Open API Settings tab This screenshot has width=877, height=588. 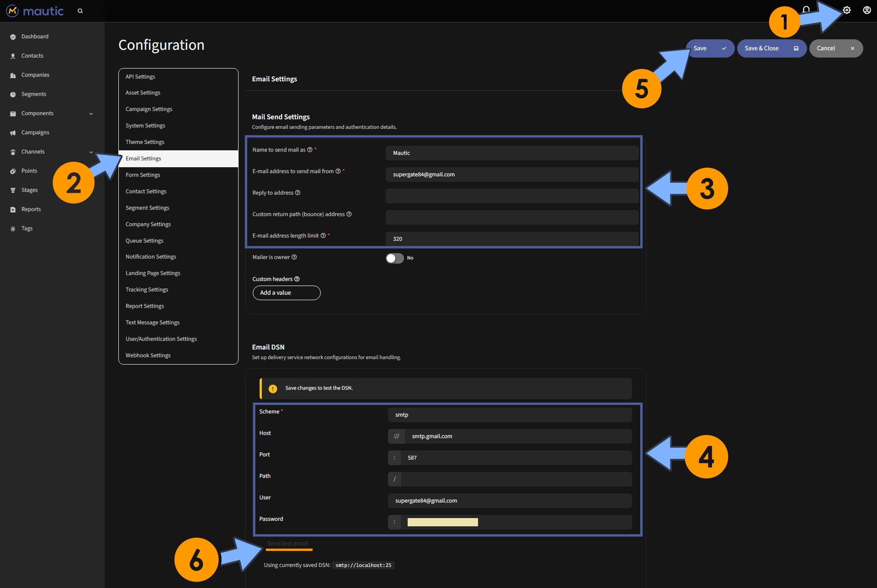click(x=178, y=77)
